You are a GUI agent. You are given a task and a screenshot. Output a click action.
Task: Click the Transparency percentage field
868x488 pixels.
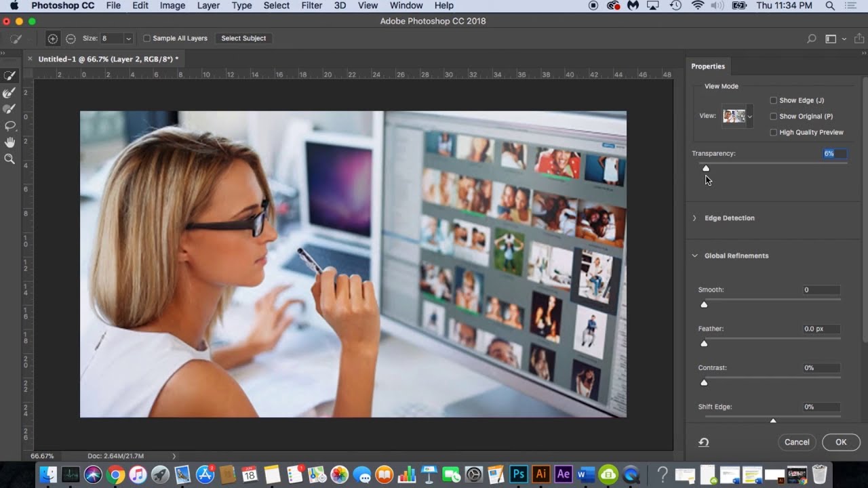[834, 154]
